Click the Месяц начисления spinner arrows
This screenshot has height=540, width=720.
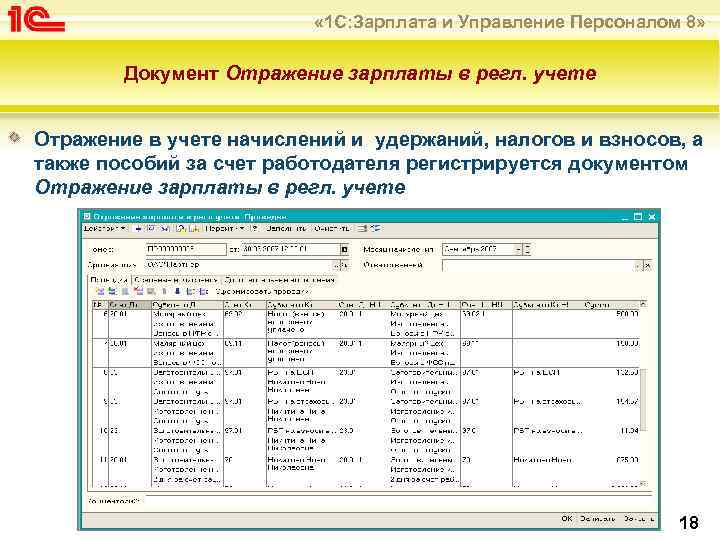[527, 249]
